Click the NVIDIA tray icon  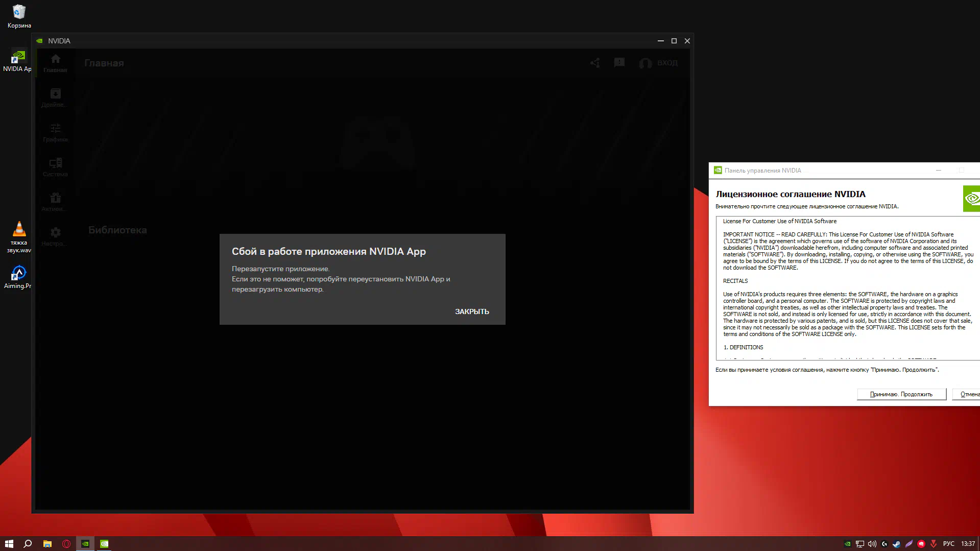[x=848, y=544]
